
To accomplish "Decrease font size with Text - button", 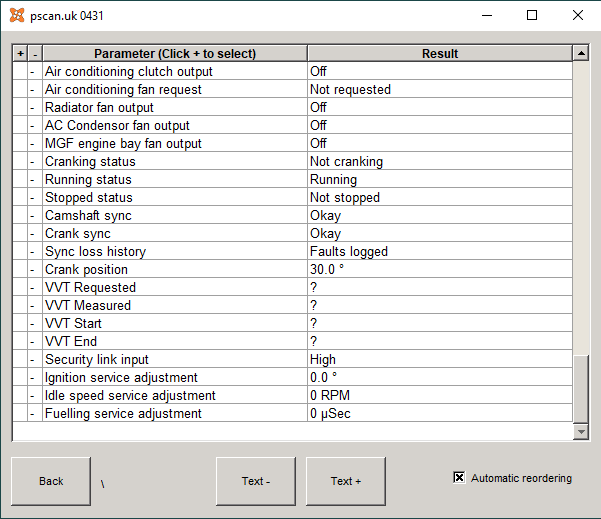I will pyautogui.click(x=256, y=481).
